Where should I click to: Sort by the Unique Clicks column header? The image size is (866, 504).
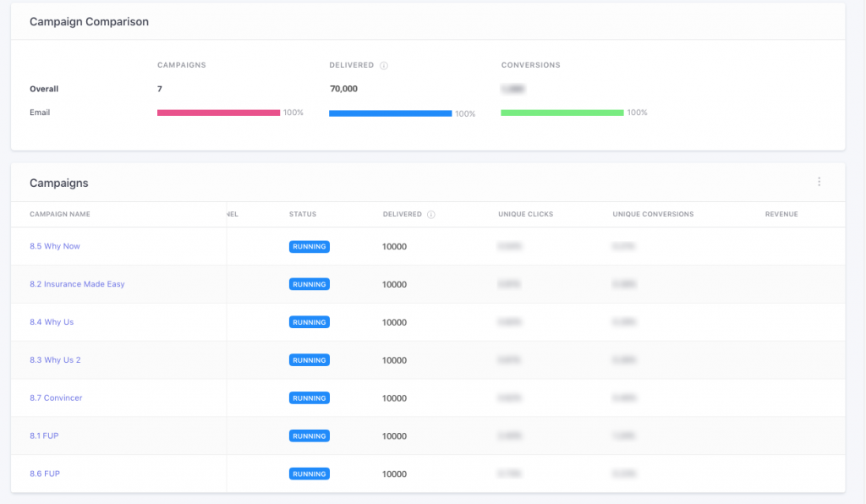(x=525, y=215)
